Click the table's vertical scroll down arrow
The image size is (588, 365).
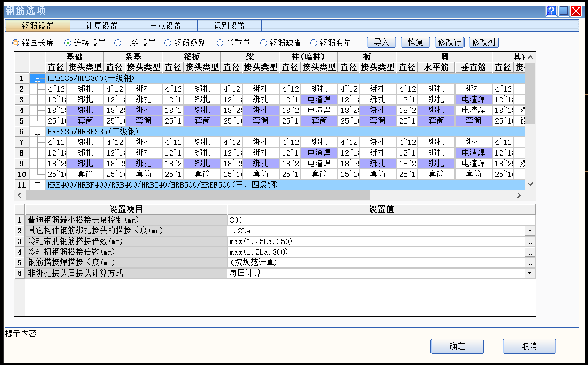coord(530,184)
